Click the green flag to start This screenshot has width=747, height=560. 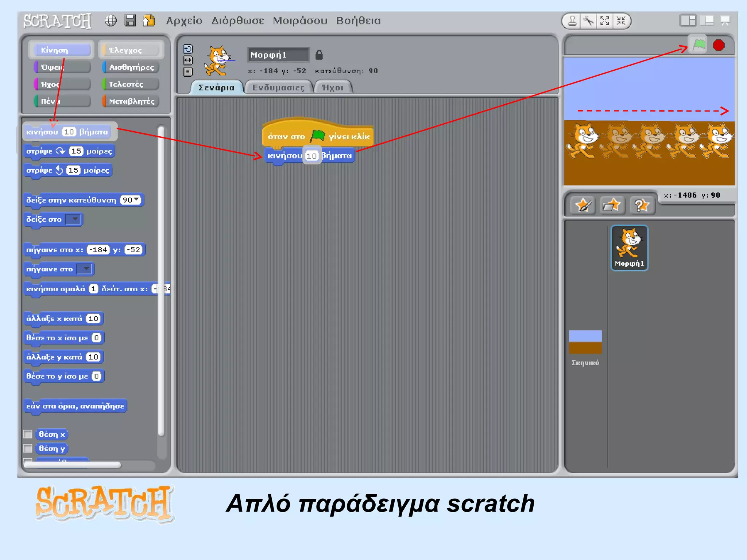(698, 45)
